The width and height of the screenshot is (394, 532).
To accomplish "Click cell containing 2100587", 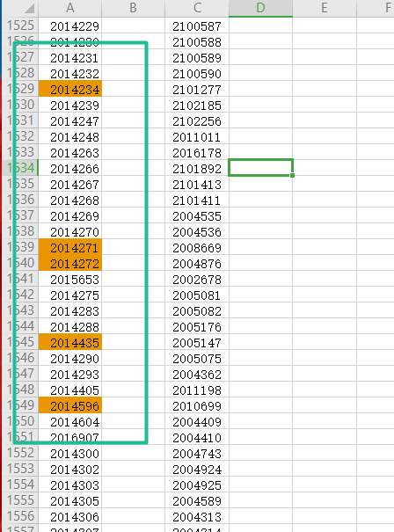I will (x=197, y=26).
